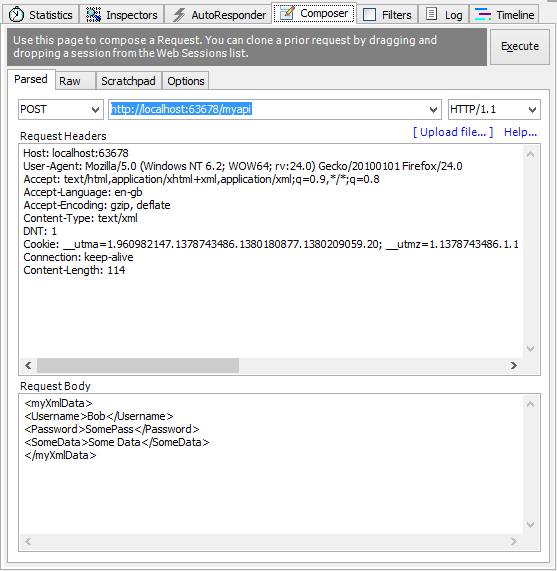Viewport: 557px width, 571px height.
Task: Click the 'Accept: text/html' header line
Action: 201,179
